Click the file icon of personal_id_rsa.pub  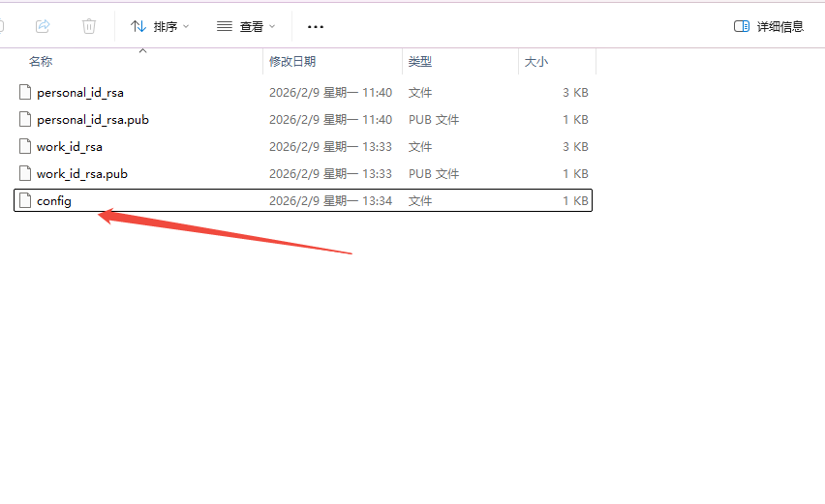point(25,119)
